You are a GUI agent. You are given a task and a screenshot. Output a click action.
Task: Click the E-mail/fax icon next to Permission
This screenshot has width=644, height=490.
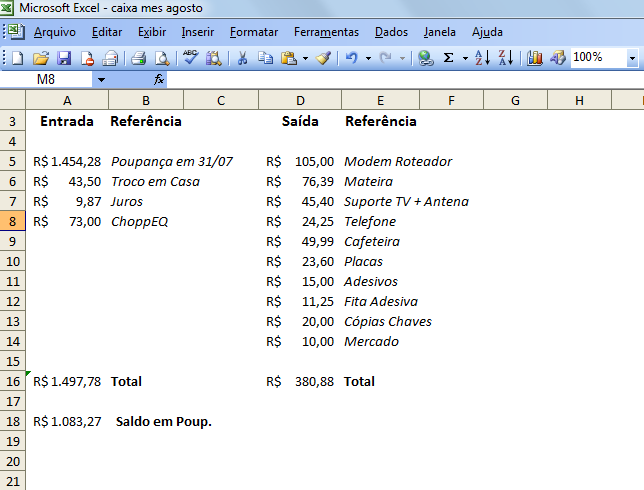pos(110,58)
